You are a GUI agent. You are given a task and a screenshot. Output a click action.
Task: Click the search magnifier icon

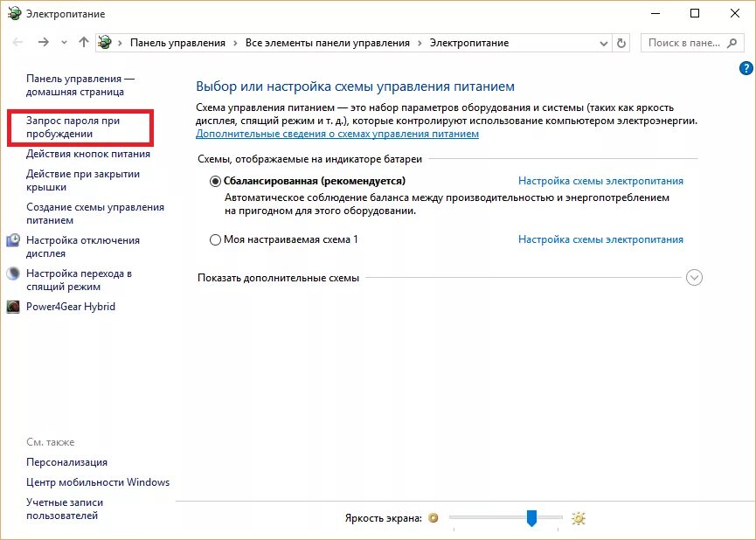click(732, 43)
